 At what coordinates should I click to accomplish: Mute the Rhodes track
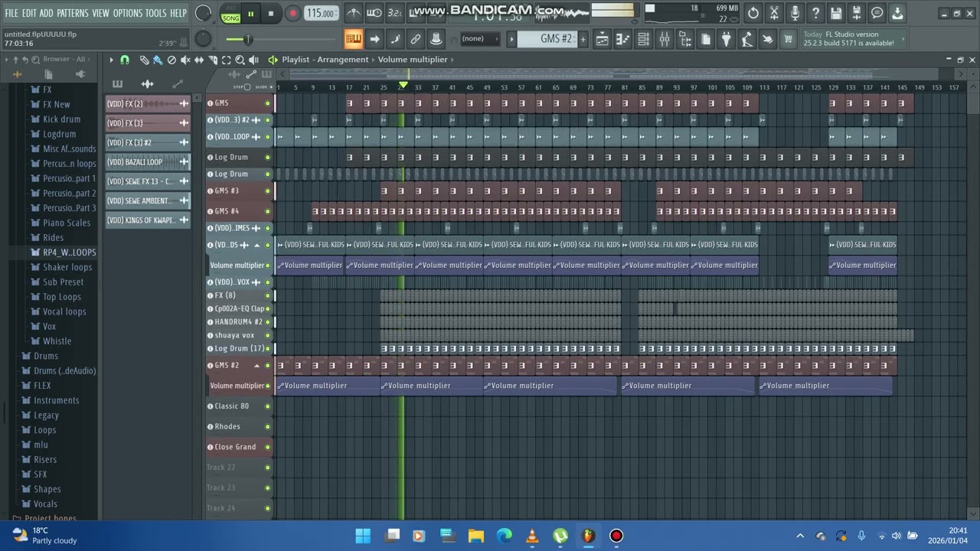[x=268, y=427]
